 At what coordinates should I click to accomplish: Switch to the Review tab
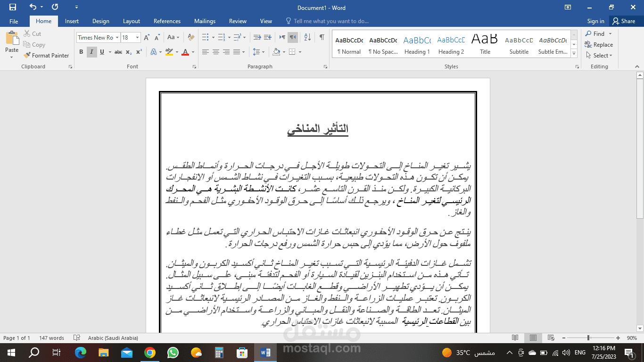(238, 21)
